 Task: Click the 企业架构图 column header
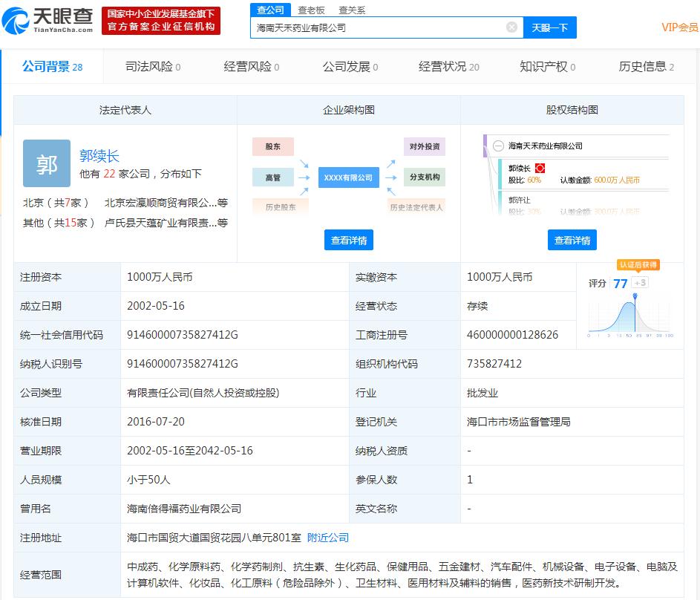pos(349,110)
